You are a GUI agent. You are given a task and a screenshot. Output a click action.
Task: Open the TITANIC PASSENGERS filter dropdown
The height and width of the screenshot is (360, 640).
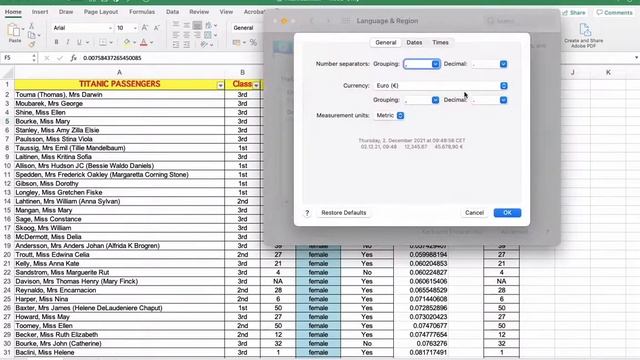point(220,85)
